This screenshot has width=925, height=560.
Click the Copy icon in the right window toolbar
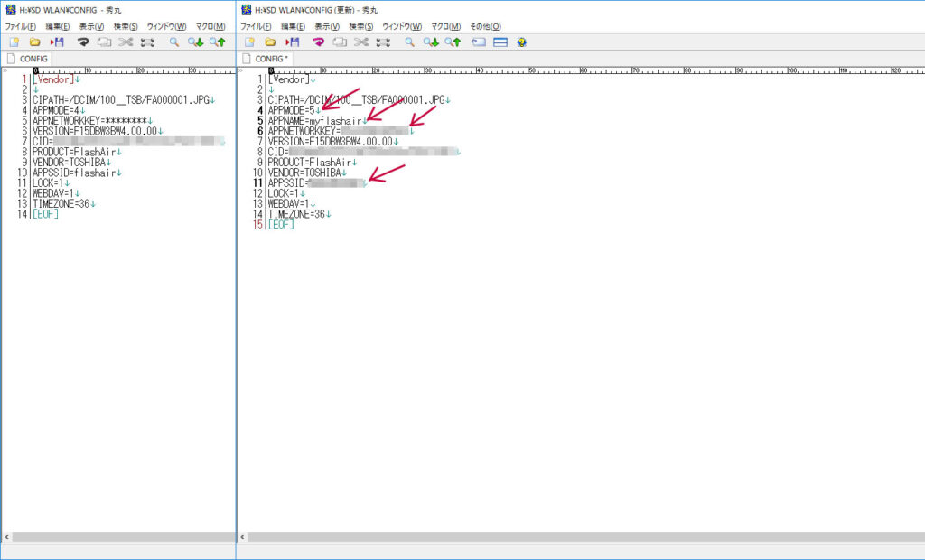pyautogui.click(x=340, y=42)
